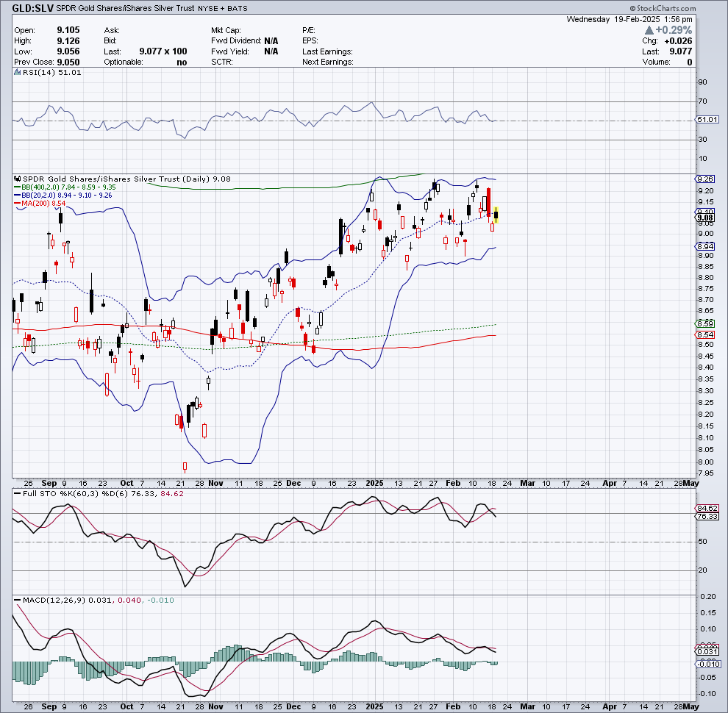Click the Last quote 9.077 x 100
This screenshot has width=728, height=713.
[163, 51]
